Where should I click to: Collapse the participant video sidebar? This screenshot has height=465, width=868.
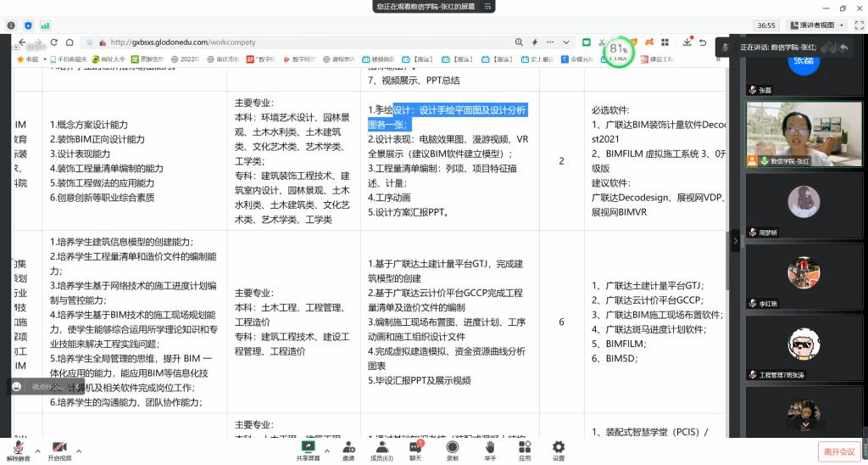[736, 241]
